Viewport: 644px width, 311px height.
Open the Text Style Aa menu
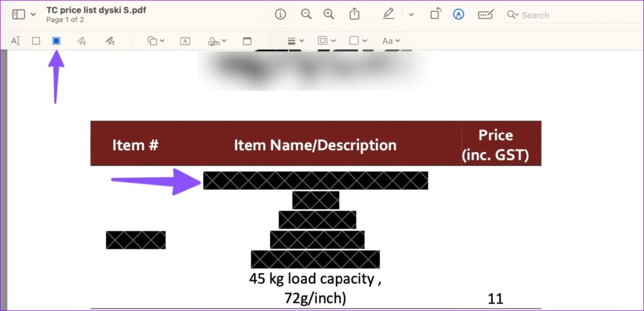coord(391,41)
